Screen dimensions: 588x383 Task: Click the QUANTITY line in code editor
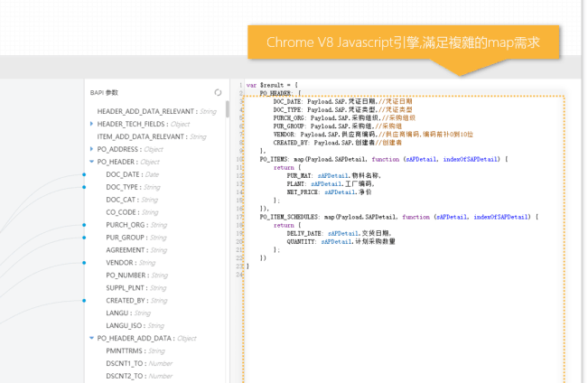[x=341, y=242]
